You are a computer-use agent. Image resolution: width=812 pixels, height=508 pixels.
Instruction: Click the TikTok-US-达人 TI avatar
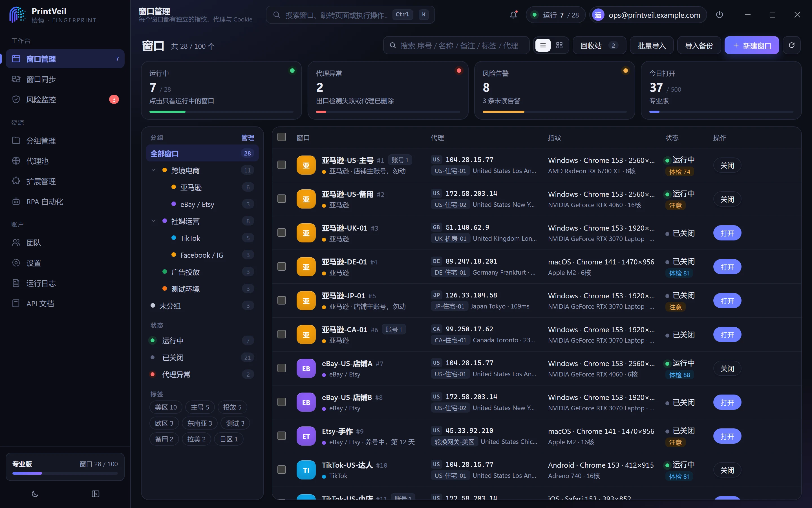point(306,470)
